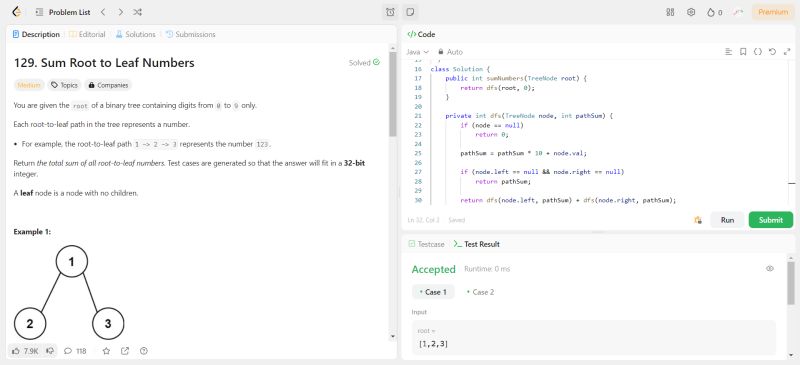Click the format code lines icon
The height and width of the screenshot is (365, 800).
click(729, 52)
